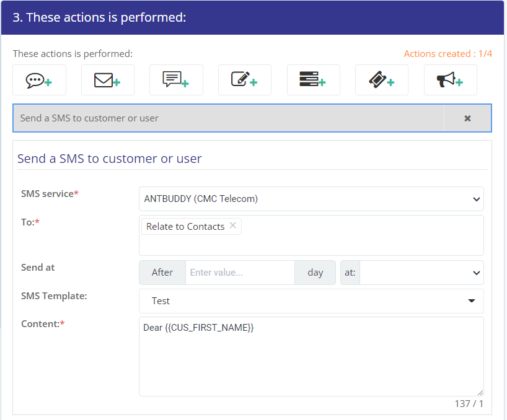Click the 'Send at' field label

point(38,268)
